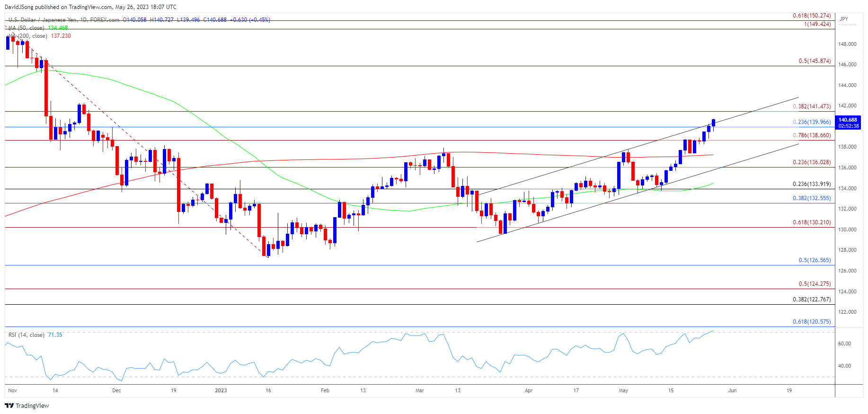
Task: Select the MA (200, close) indicator legend
Action: (x=28, y=36)
